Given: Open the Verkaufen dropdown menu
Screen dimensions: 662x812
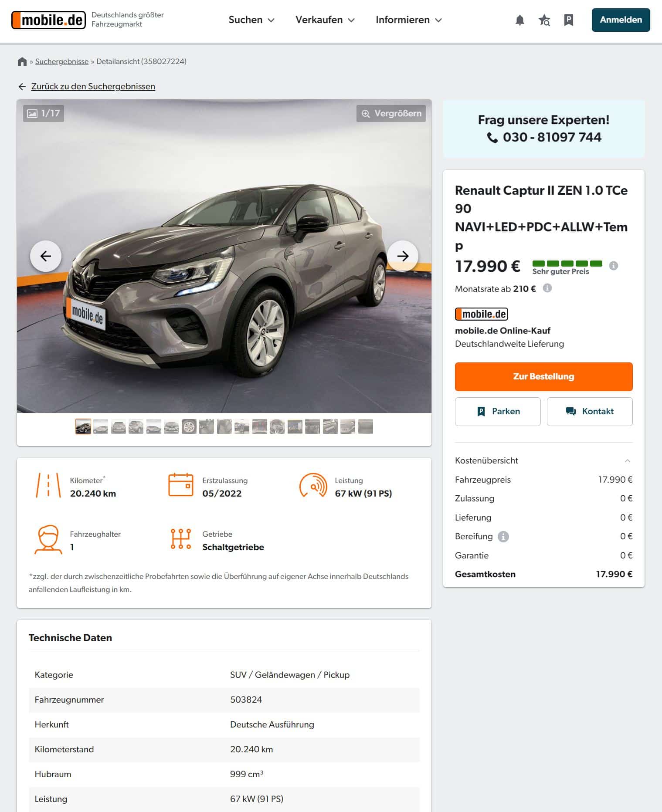Looking at the screenshot, I should 325,20.
